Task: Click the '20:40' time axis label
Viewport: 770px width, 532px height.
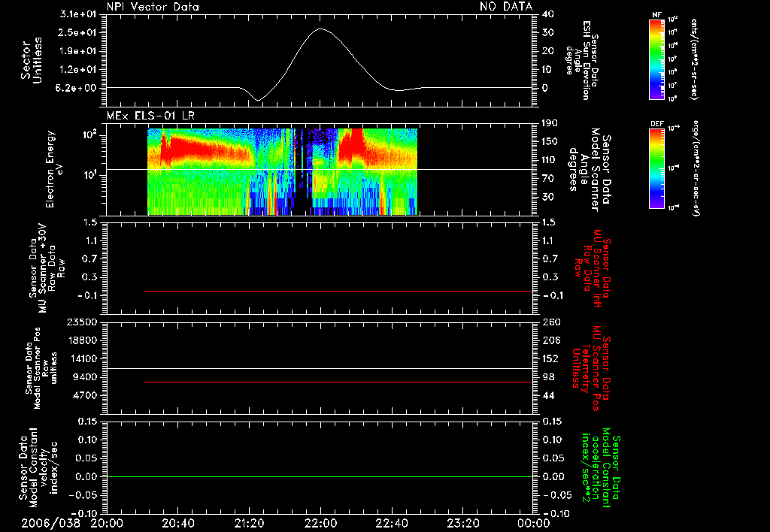Action: tap(178, 523)
